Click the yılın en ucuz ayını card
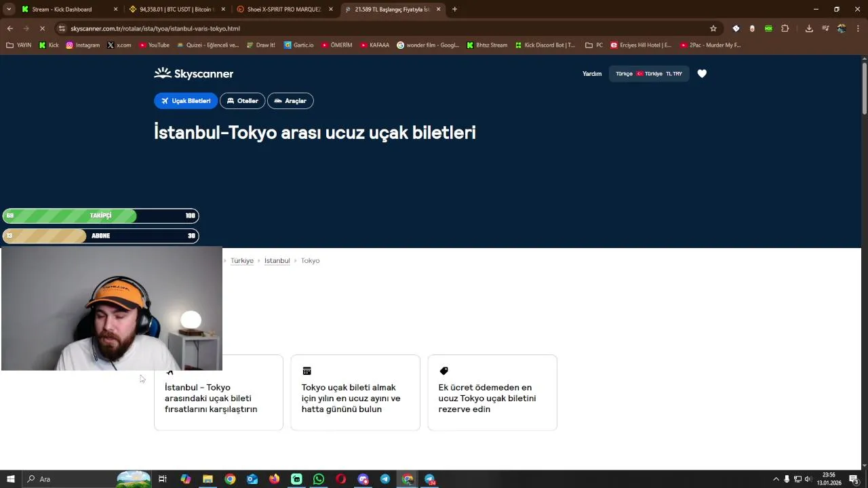Screen dimensions: 868x488 pyautogui.click(x=355, y=392)
